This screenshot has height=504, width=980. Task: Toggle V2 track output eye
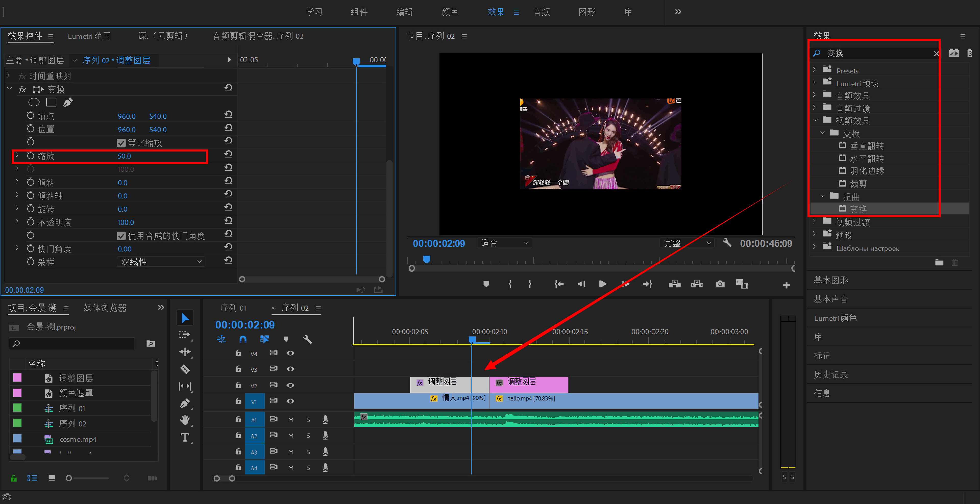tap(290, 385)
